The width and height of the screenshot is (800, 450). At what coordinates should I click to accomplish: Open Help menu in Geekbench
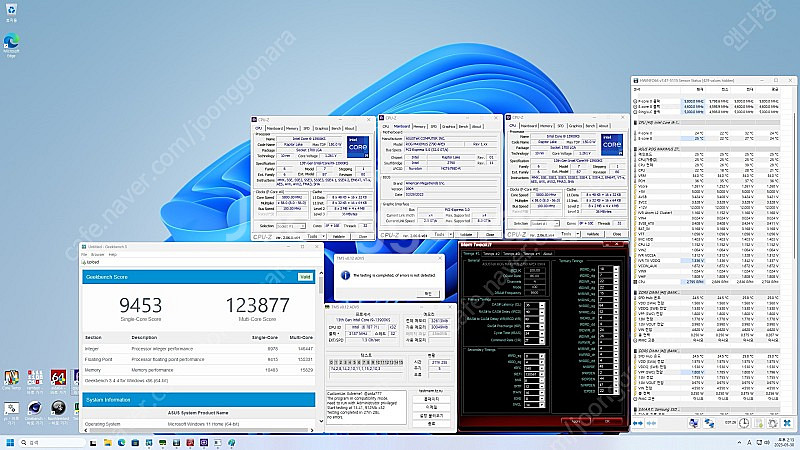pyautogui.click(x=113, y=254)
